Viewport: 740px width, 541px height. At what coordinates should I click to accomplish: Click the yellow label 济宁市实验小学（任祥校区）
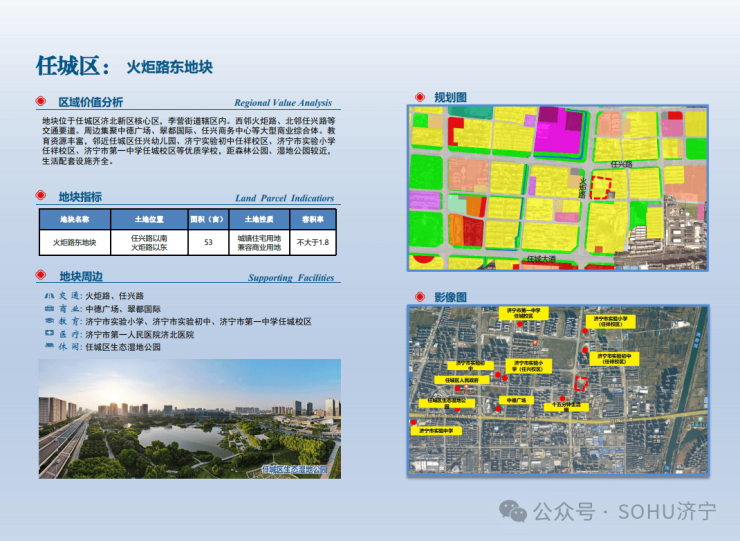(x=611, y=321)
